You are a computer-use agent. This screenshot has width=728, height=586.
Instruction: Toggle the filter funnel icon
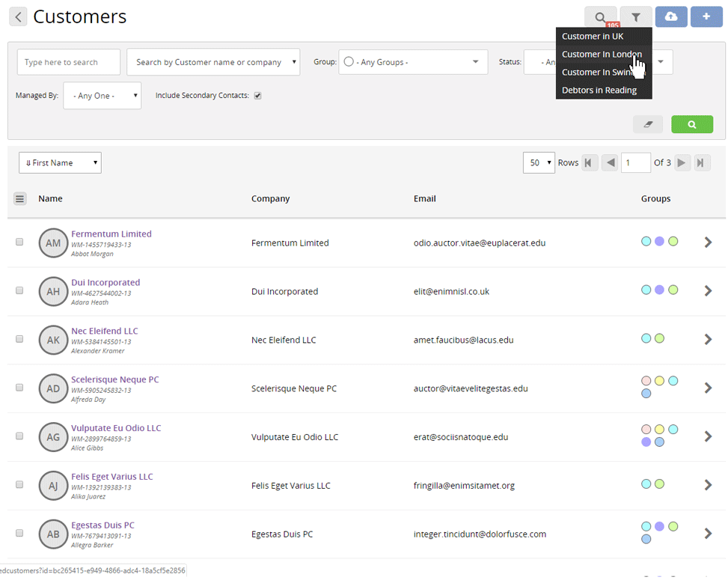[x=636, y=17]
